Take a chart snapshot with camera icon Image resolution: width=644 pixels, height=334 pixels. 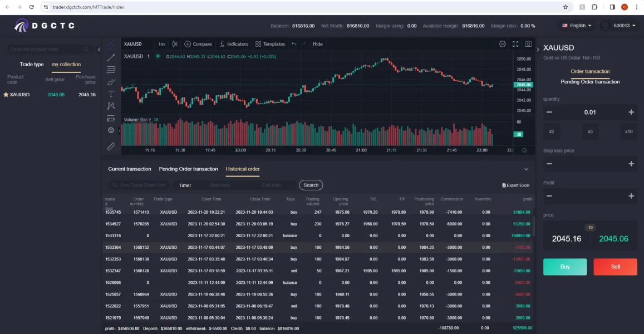tap(528, 44)
